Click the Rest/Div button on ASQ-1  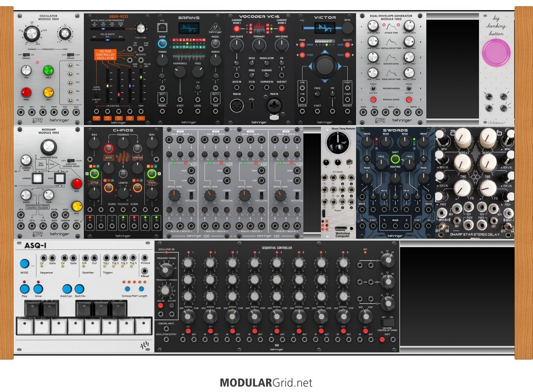pyautogui.click(x=79, y=289)
